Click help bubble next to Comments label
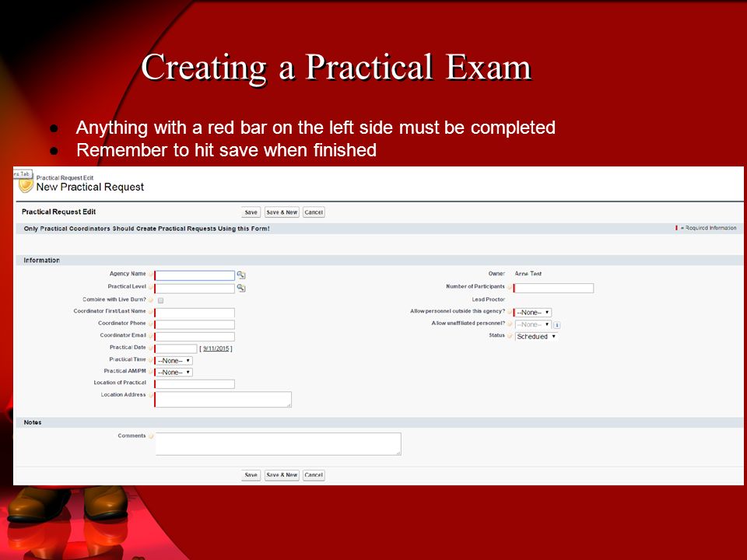The height and width of the screenshot is (560, 747). point(151,436)
